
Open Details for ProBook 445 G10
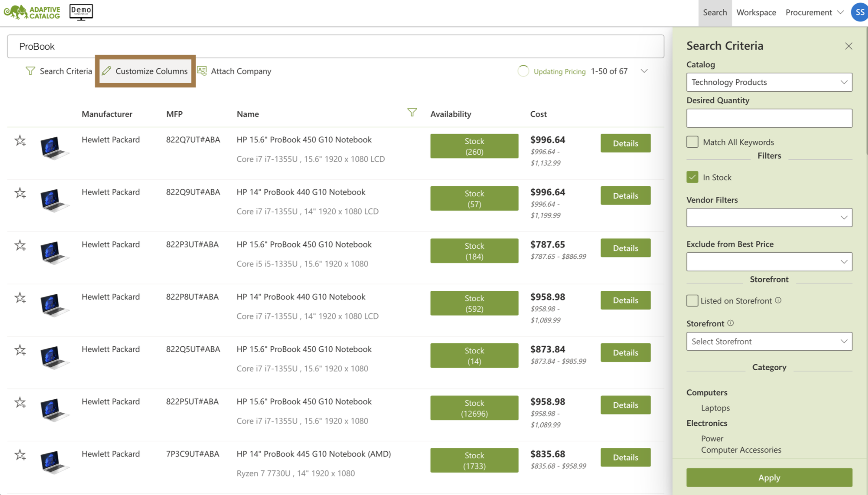(625, 457)
